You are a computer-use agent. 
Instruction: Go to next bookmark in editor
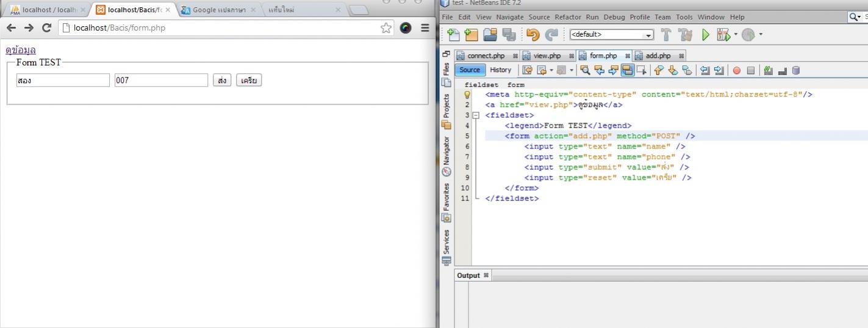click(673, 70)
